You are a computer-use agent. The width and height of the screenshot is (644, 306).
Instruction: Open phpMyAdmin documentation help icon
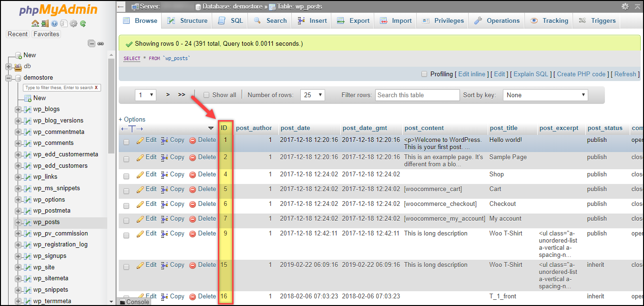coord(54,23)
